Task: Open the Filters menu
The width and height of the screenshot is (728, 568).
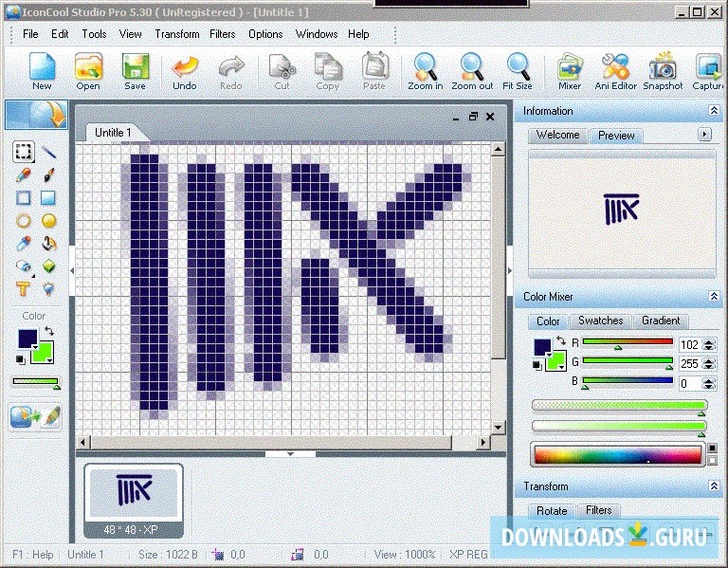Action: pyautogui.click(x=223, y=34)
